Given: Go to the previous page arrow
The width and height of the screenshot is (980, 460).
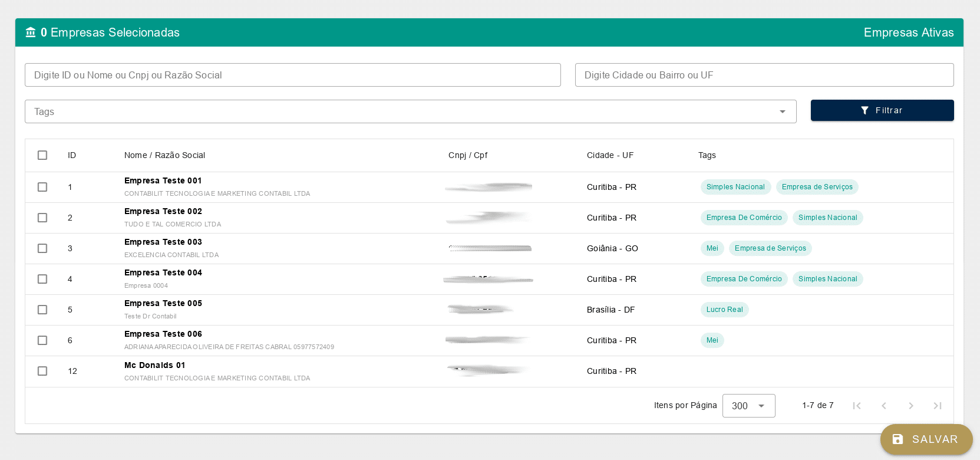Looking at the screenshot, I should coord(883,406).
